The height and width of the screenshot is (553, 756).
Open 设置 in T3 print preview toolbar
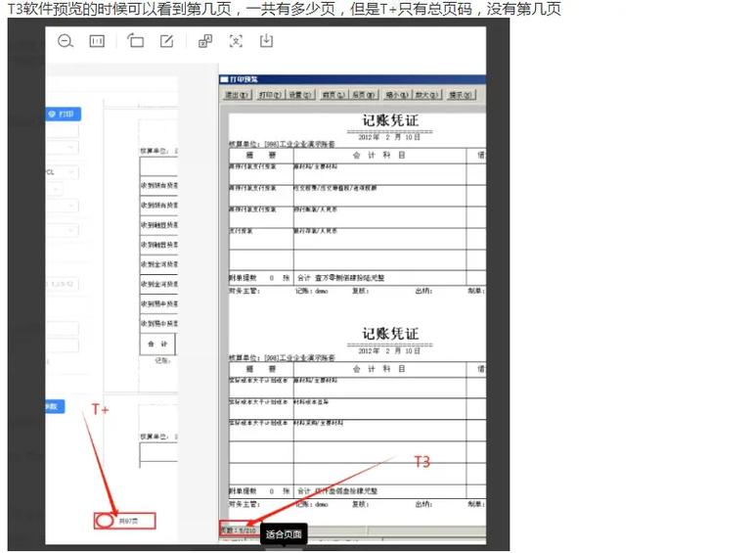(x=301, y=95)
